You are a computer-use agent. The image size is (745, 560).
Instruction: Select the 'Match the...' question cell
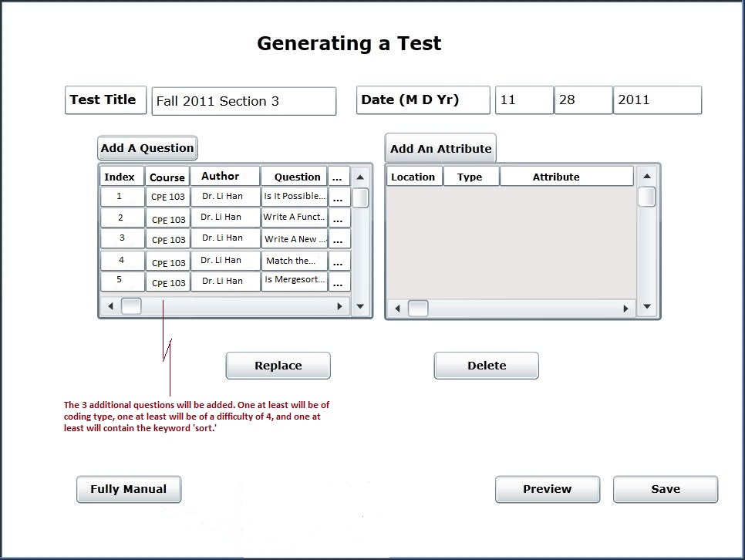295,261
